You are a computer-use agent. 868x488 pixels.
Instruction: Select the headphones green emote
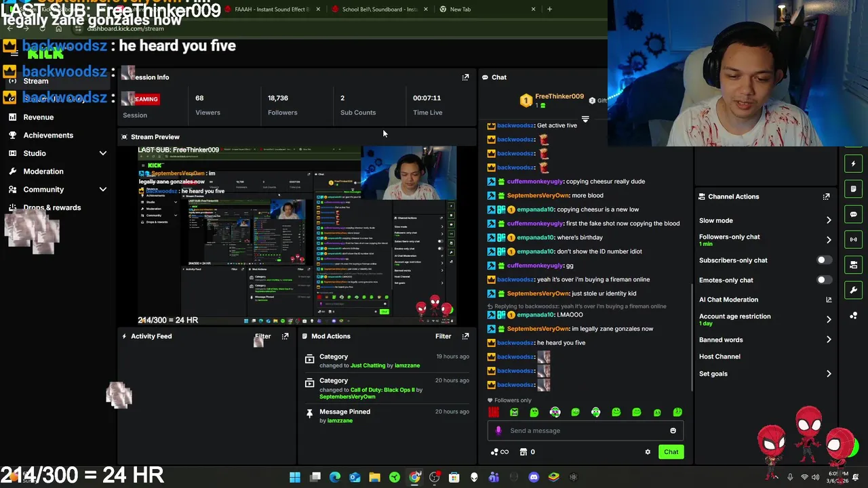click(595, 412)
